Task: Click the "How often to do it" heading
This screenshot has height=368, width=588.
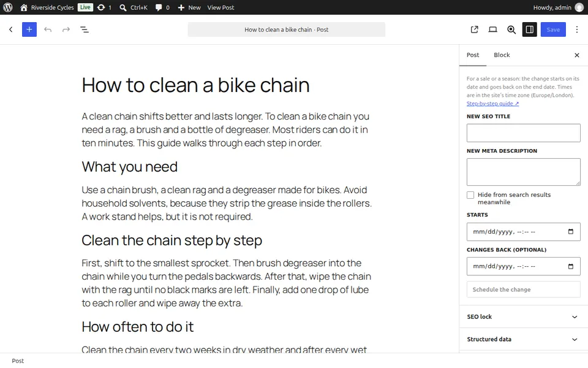Action: (x=138, y=327)
